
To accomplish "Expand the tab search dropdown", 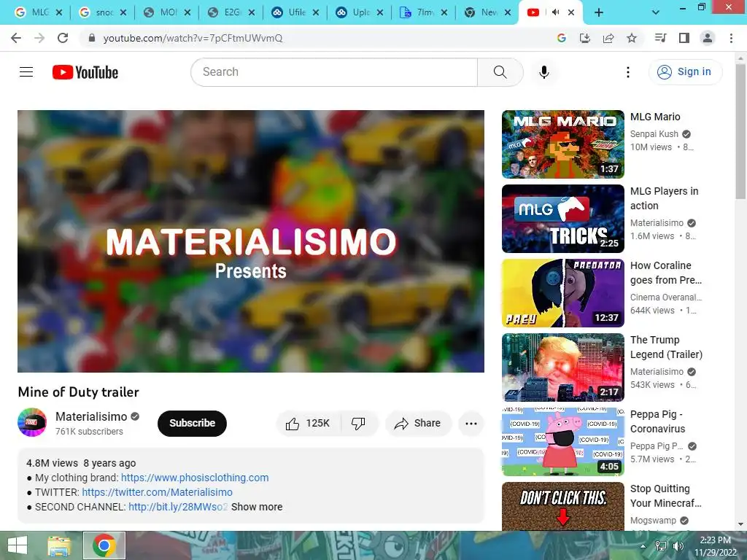I will pos(656,12).
